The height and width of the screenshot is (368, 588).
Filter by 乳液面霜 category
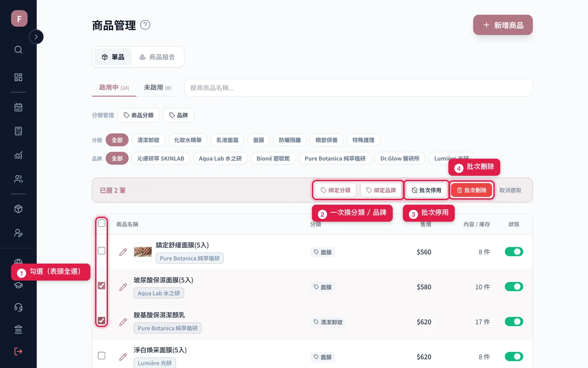coord(227,140)
